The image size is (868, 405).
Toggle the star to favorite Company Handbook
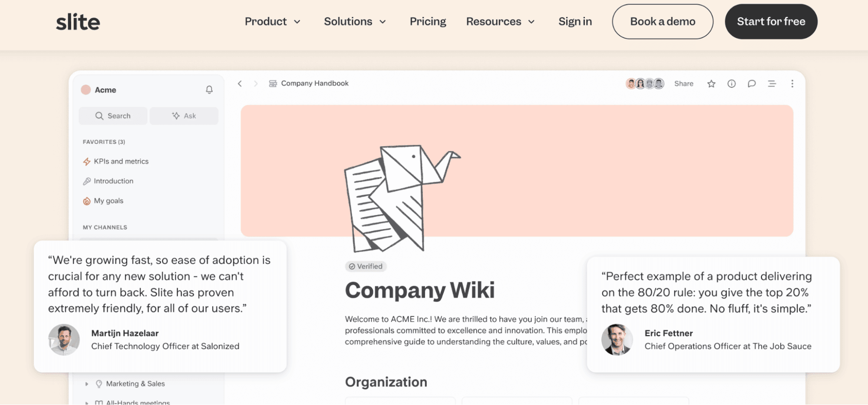point(711,83)
